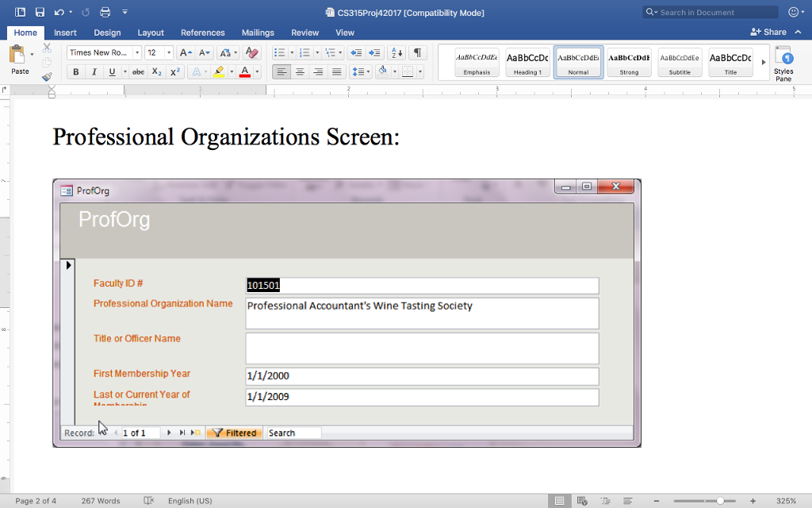The image size is (812, 508).
Task: Center align the text
Action: click(300, 71)
